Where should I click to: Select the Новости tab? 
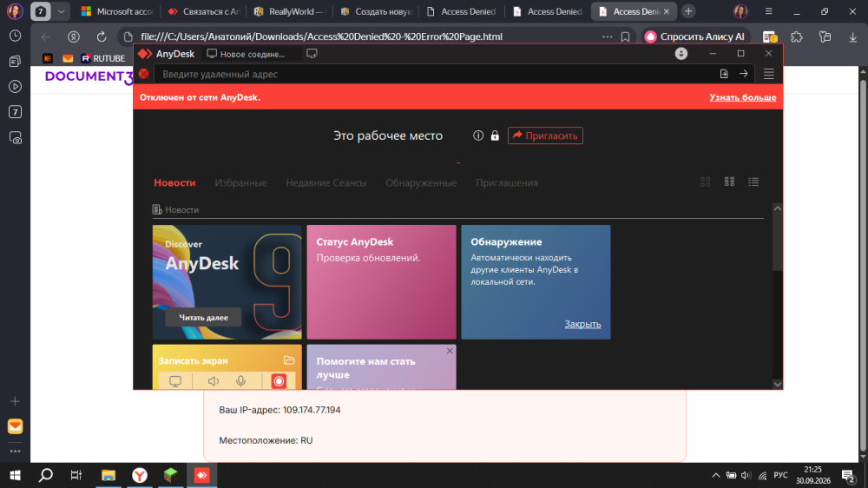click(175, 183)
